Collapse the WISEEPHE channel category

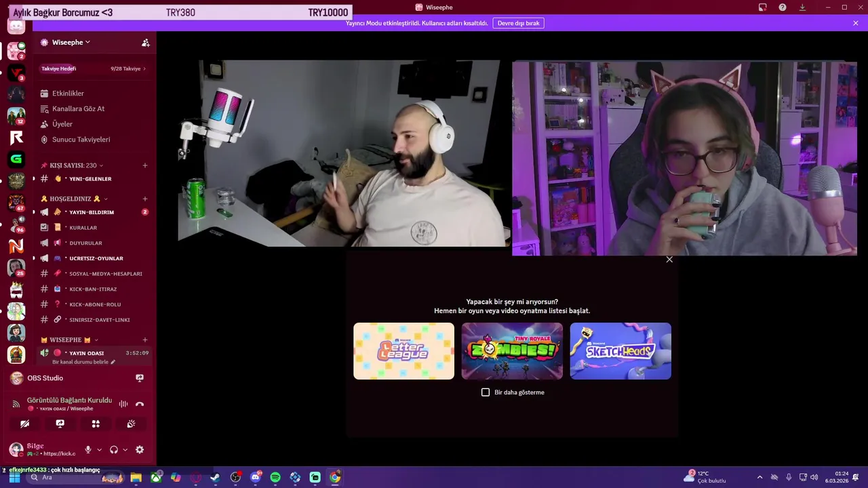click(x=69, y=340)
